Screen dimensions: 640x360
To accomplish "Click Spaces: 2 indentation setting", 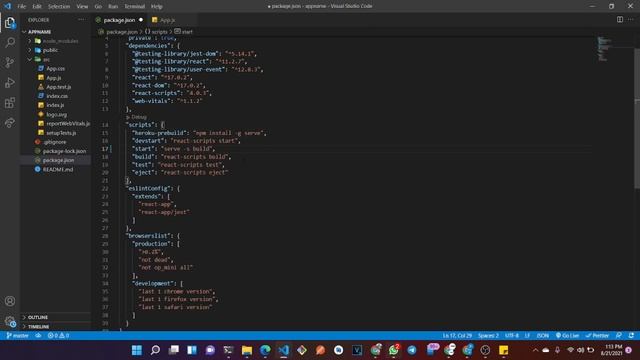I will pos(488,336).
